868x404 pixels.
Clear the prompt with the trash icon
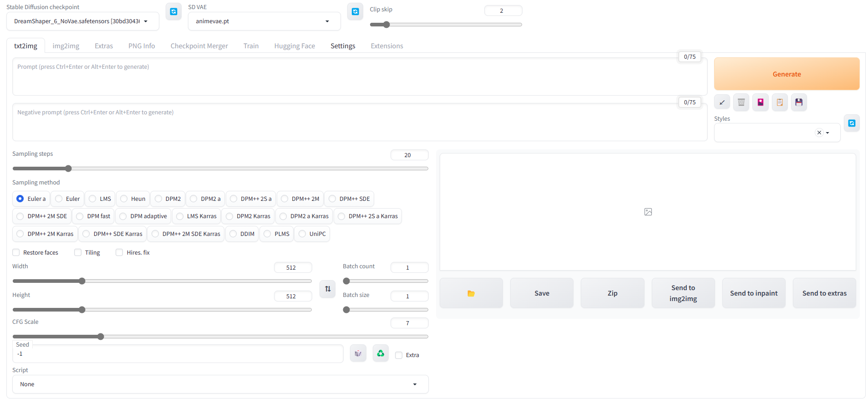click(x=741, y=102)
